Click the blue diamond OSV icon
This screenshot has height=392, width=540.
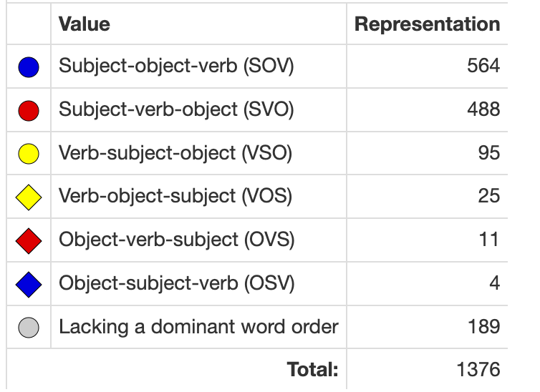coord(29,285)
